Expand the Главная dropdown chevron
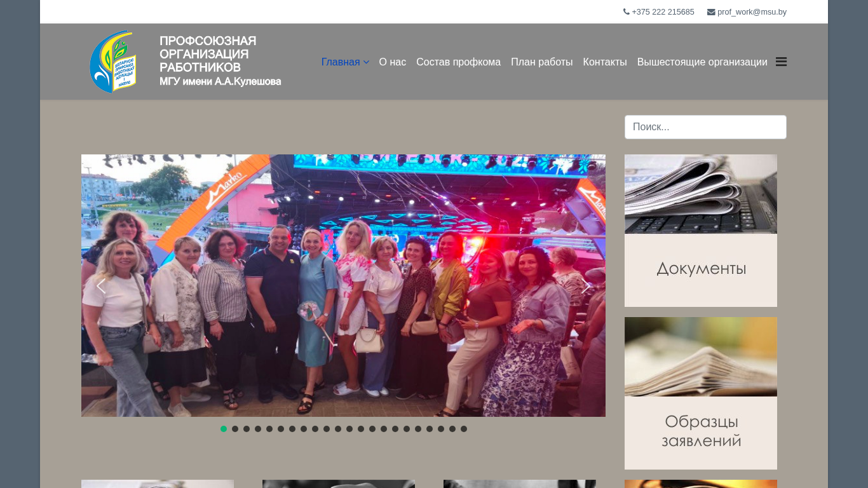The width and height of the screenshot is (868, 488). 366,62
